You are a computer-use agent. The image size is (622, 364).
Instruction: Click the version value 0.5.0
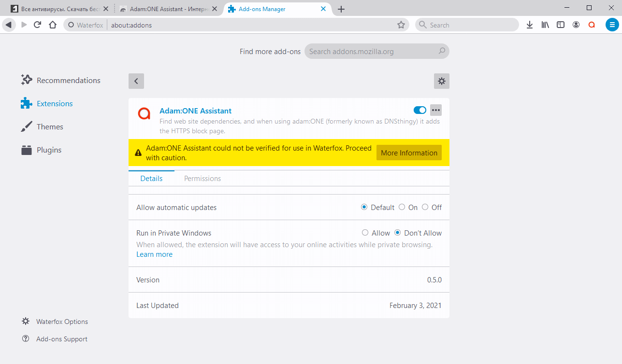[434, 280]
